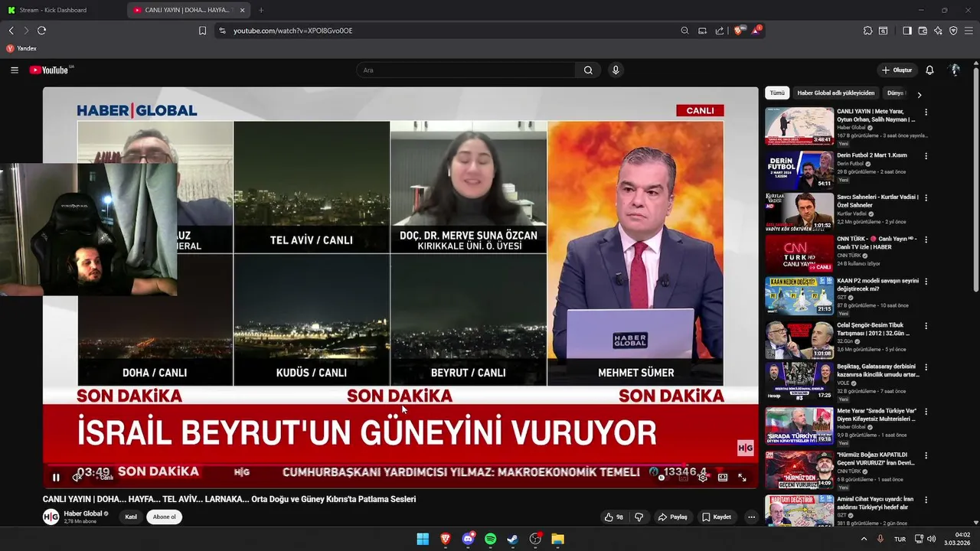Open more actions ellipsis below video

click(751, 517)
